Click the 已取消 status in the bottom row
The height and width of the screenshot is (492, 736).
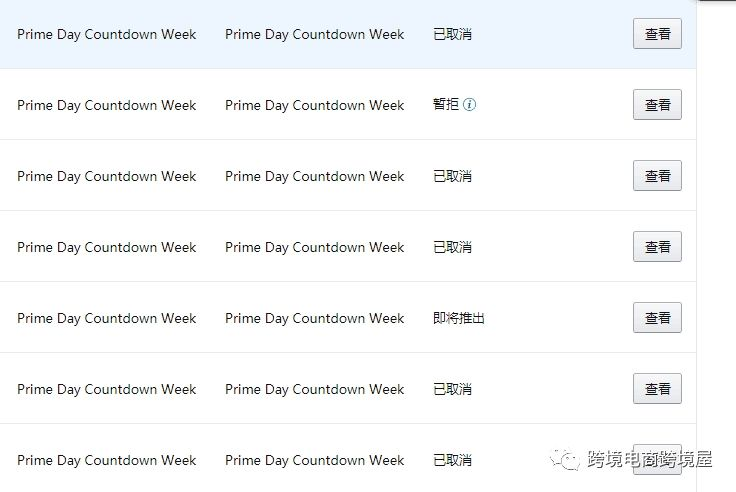(452, 460)
